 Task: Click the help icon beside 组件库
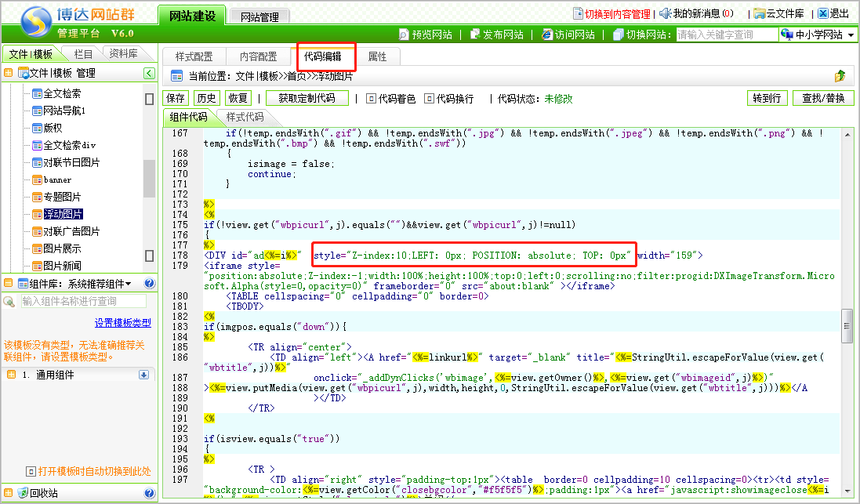tap(149, 284)
